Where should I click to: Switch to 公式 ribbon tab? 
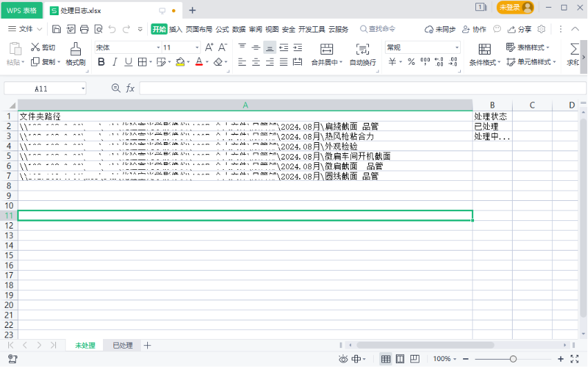click(222, 29)
